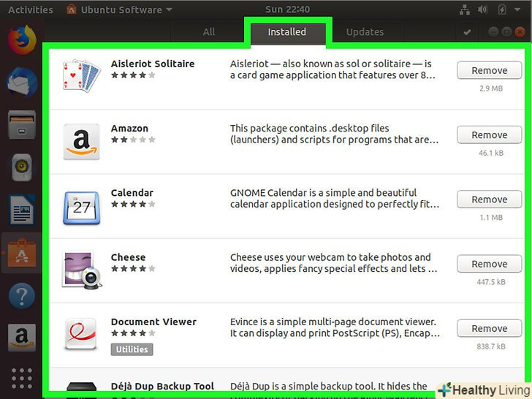This screenshot has width=532, height=399.
Task: Switch to the All tab
Action: coord(209,32)
